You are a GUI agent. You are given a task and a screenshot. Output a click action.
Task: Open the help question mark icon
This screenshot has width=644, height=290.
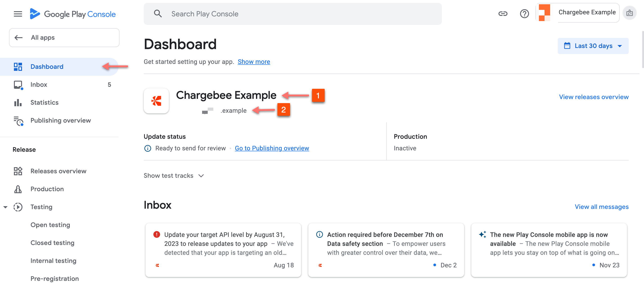click(524, 14)
